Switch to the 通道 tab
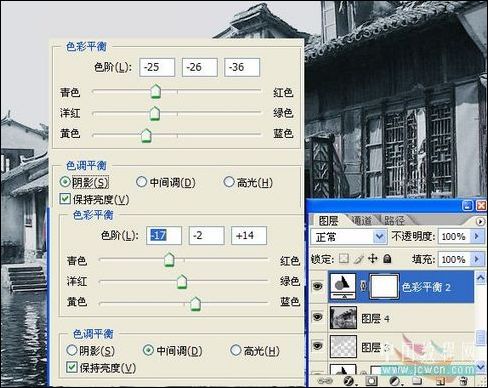 (x=362, y=221)
